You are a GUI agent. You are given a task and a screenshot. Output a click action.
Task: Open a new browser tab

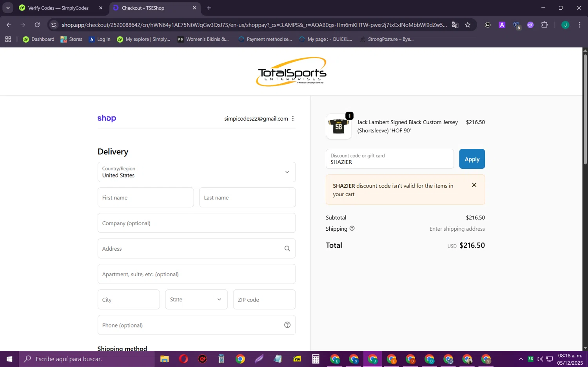(209, 8)
